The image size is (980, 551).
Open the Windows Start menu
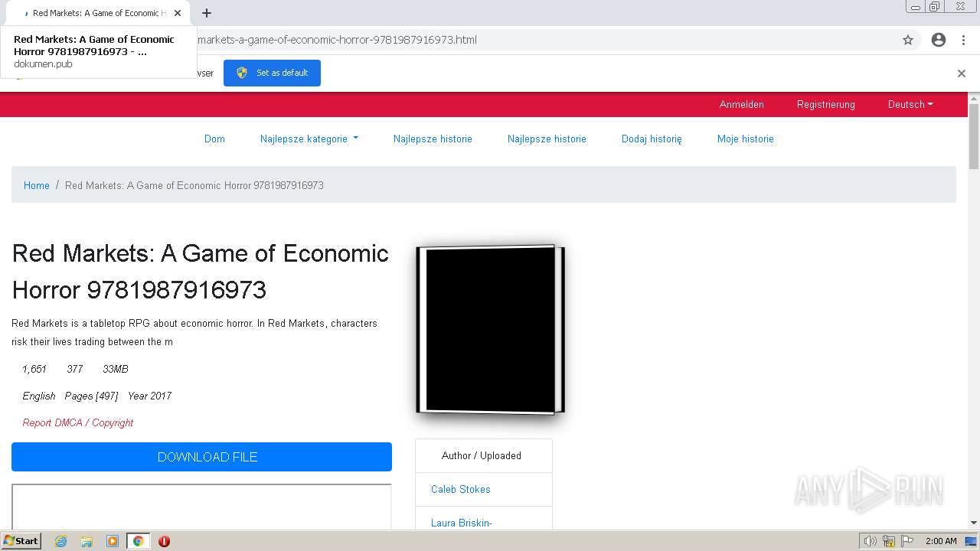[x=21, y=541]
